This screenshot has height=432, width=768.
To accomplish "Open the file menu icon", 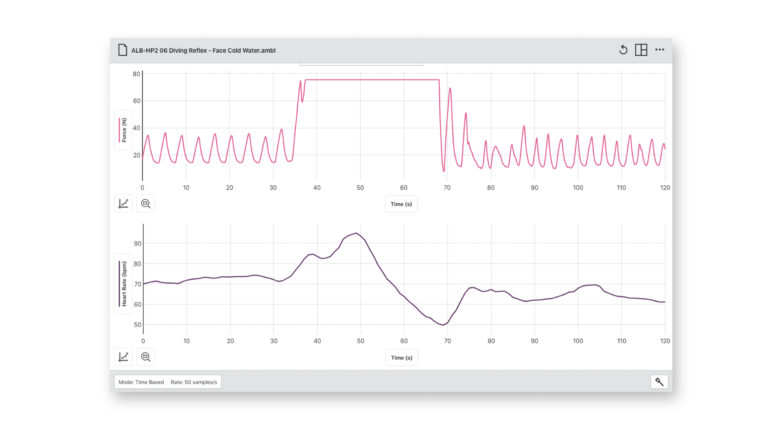I will pos(122,50).
